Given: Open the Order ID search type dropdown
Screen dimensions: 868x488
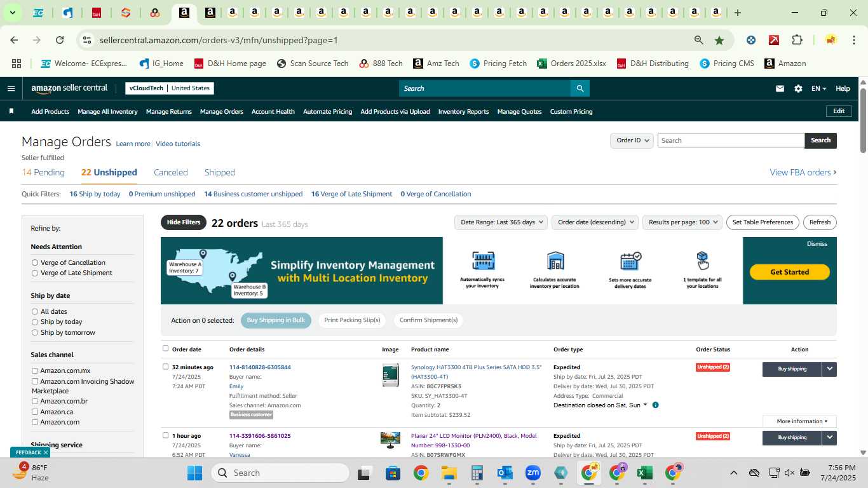Looking at the screenshot, I should coord(632,140).
